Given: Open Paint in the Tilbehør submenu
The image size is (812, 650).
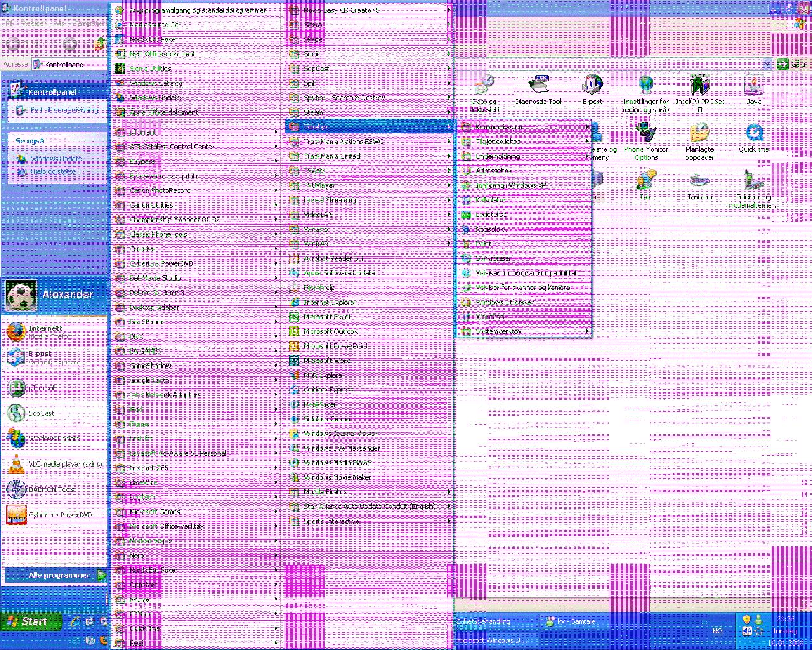Looking at the screenshot, I should (524, 244).
